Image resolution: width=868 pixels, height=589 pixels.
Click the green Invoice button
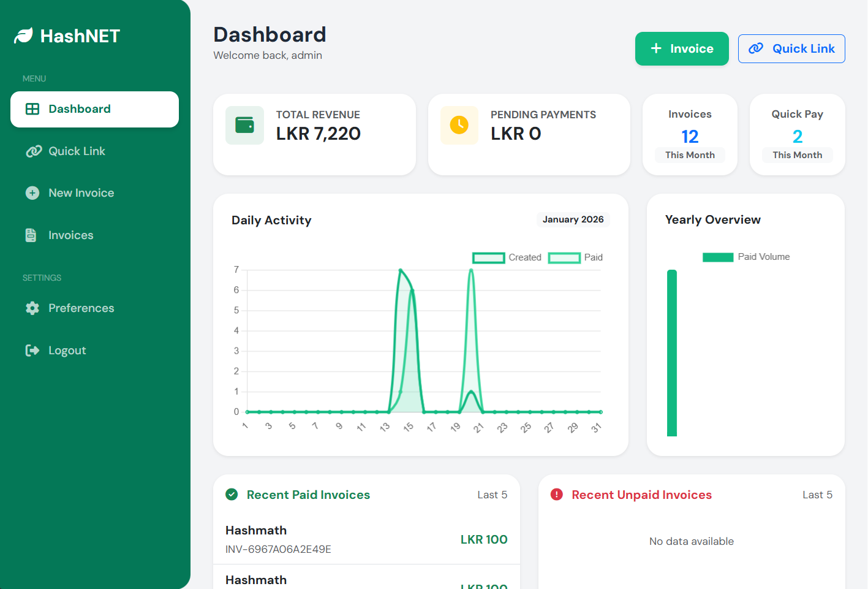point(681,48)
